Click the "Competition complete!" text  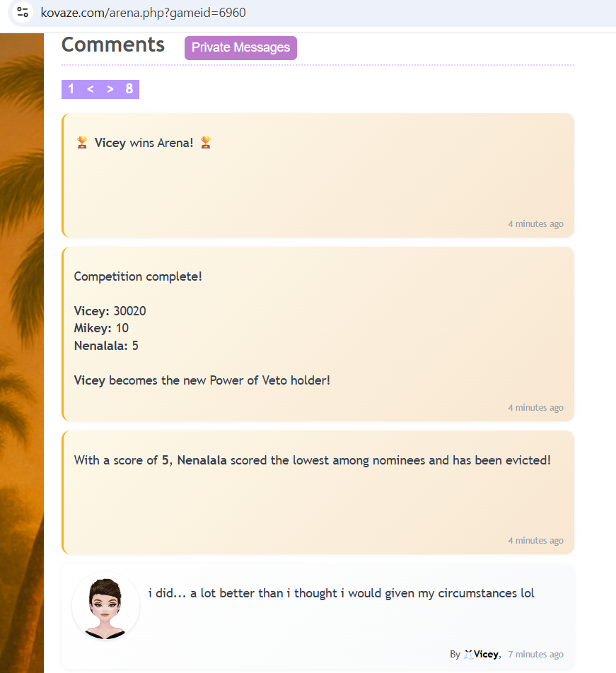pyautogui.click(x=138, y=276)
